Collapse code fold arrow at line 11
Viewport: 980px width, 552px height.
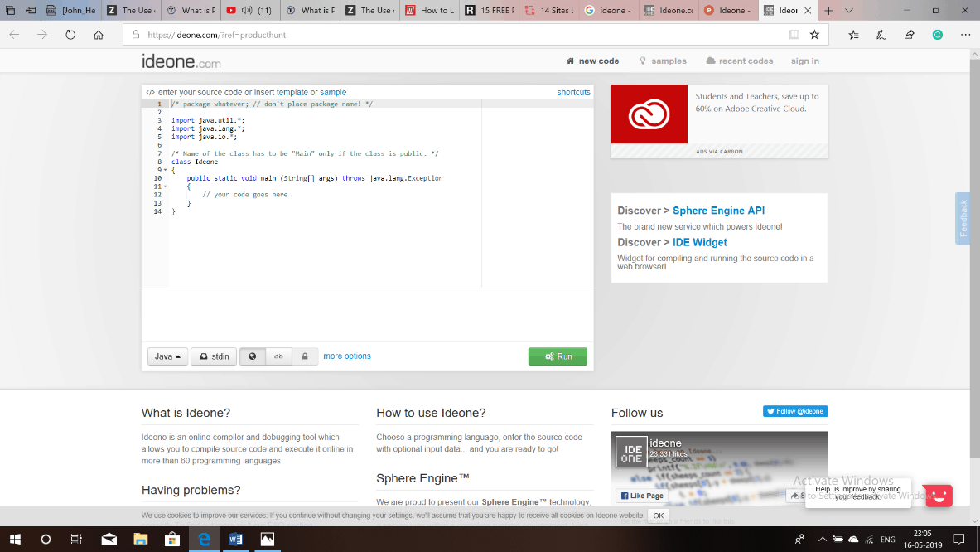pos(166,186)
